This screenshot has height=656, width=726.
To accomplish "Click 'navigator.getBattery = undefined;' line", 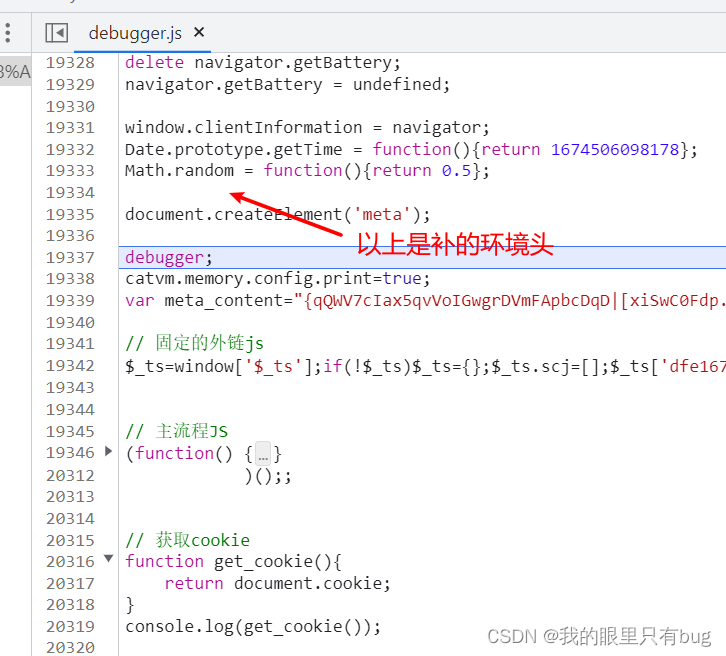I will pos(287,85).
